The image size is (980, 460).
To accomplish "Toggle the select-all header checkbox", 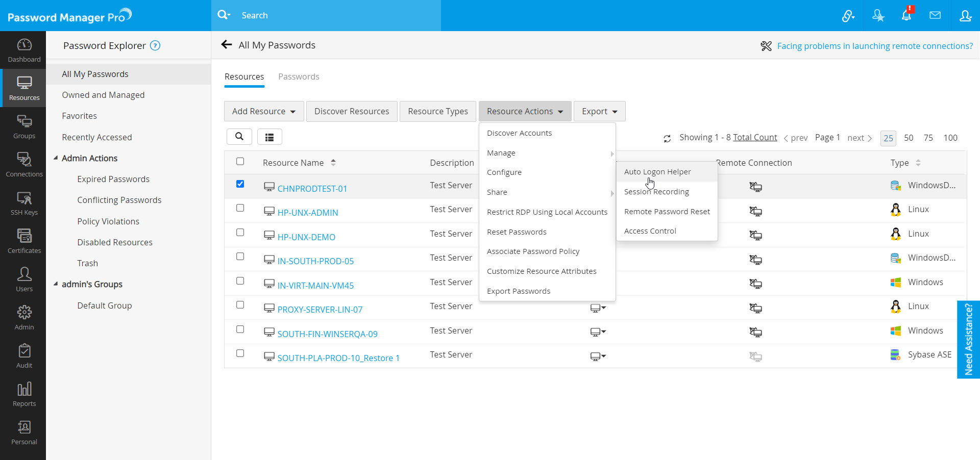I will click(x=240, y=162).
